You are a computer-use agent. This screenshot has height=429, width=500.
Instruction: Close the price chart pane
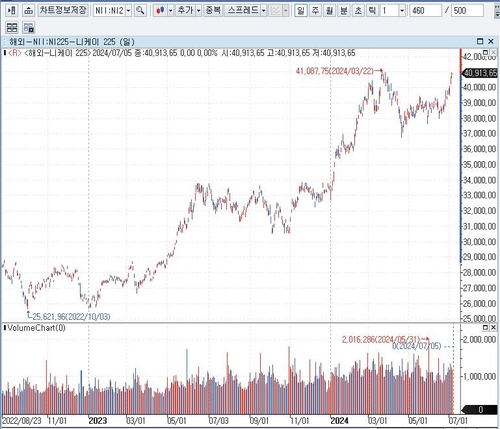point(493,53)
